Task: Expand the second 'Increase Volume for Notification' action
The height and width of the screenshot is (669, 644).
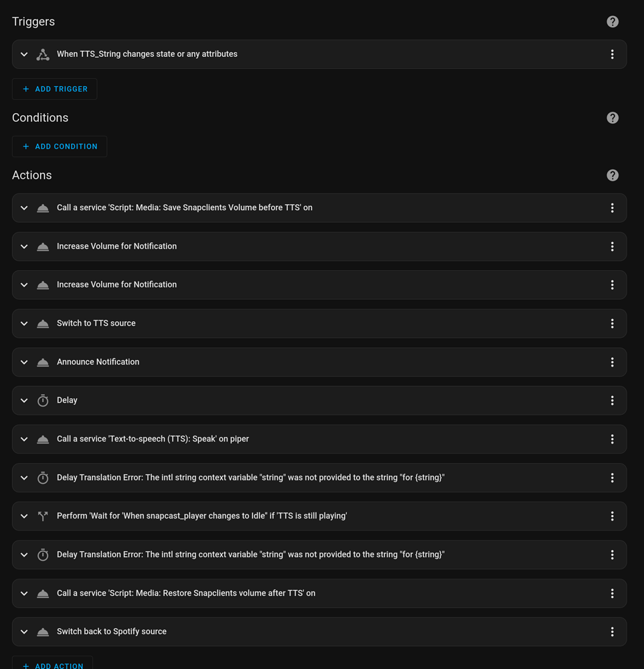Action: (x=24, y=284)
